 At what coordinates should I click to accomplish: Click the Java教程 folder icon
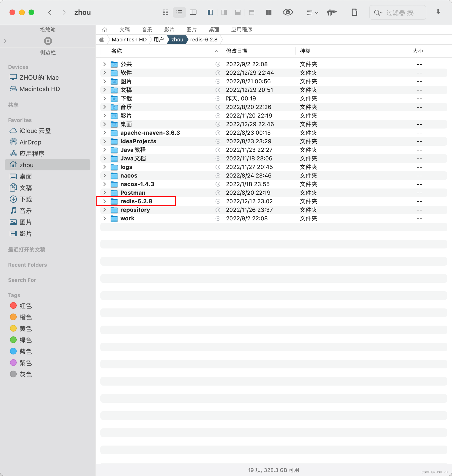114,150
